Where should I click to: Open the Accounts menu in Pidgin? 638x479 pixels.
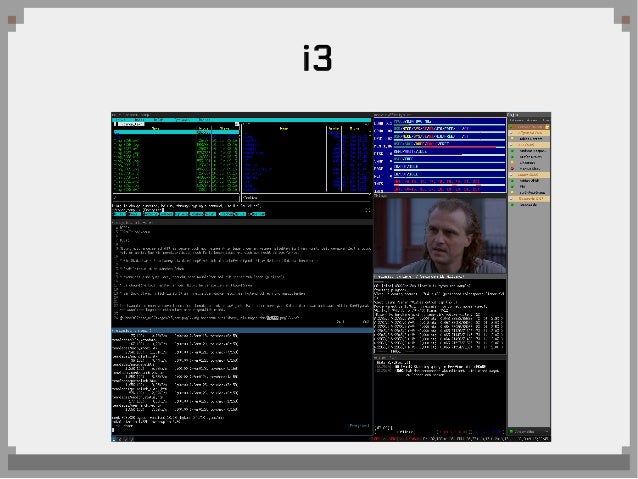click(533, 120)
